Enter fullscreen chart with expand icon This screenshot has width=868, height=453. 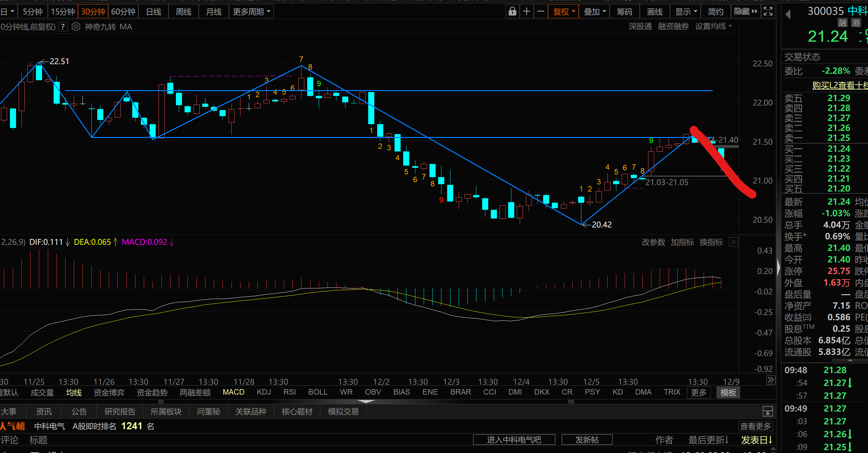tap(768, 12)
